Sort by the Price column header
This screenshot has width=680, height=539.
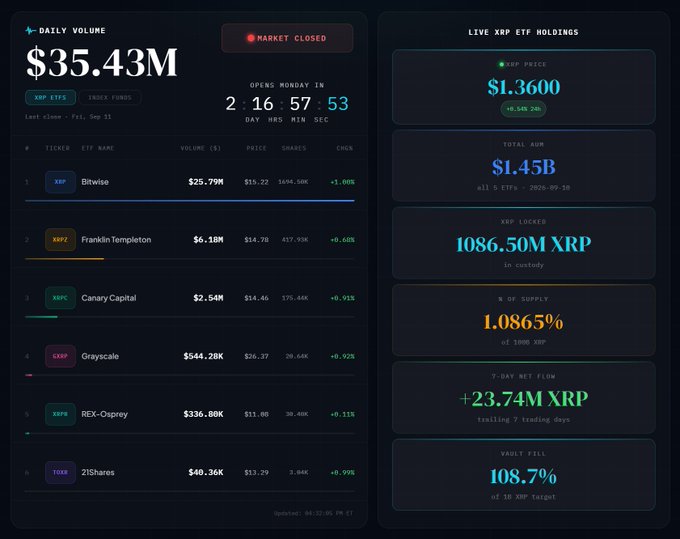click(x=256, y=148)
